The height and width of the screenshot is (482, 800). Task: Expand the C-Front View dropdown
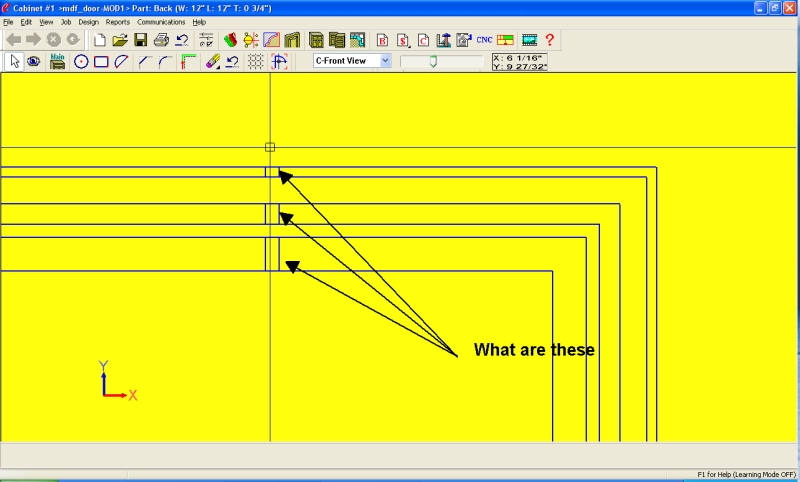click(x=386, y=61)
